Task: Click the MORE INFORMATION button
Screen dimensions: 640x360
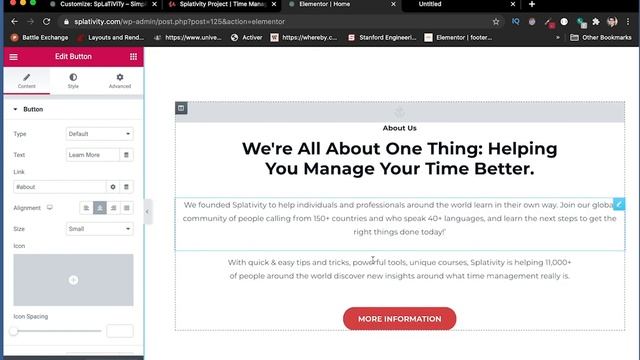Action: click(x=400, y=319)
